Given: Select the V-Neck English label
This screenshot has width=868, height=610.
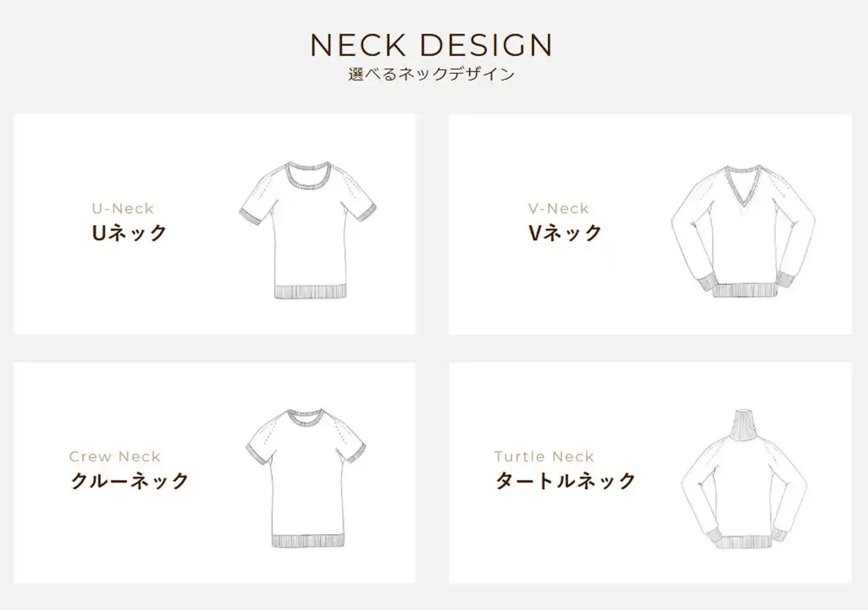Looking at the screenshot, I should [559, 209].
